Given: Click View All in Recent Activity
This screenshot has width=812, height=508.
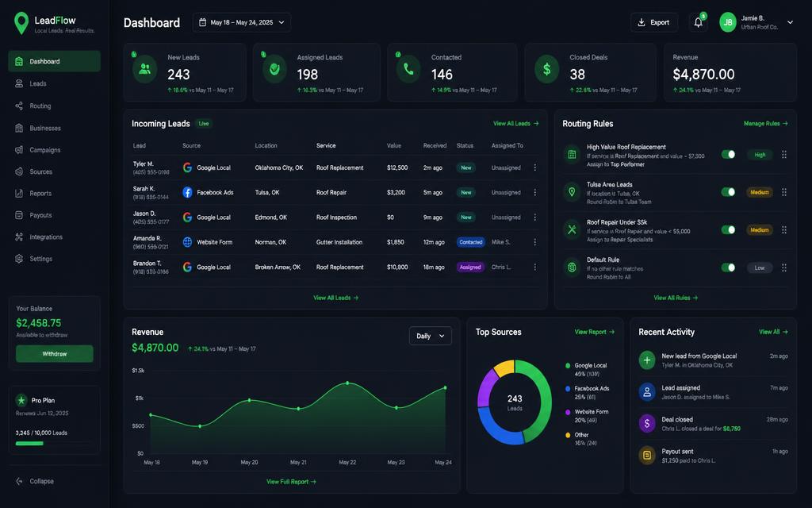Looking at the screenshot, I should pyautogui.click(x=773, y=332).
